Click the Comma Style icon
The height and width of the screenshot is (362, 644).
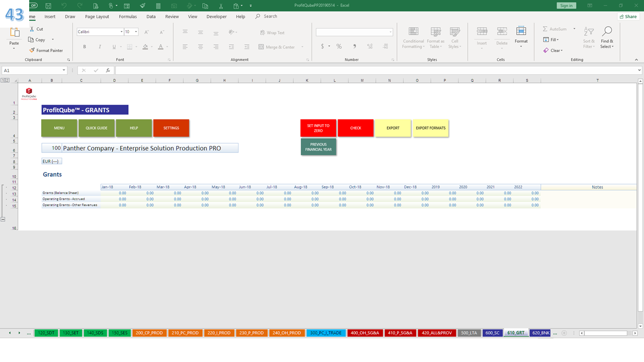[355, 46]
